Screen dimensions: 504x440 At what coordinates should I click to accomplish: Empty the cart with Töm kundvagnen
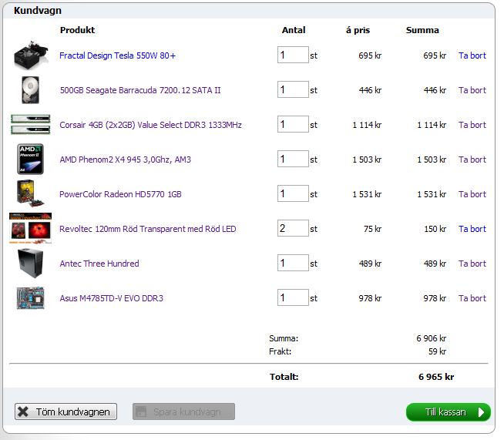coord(66,412)
